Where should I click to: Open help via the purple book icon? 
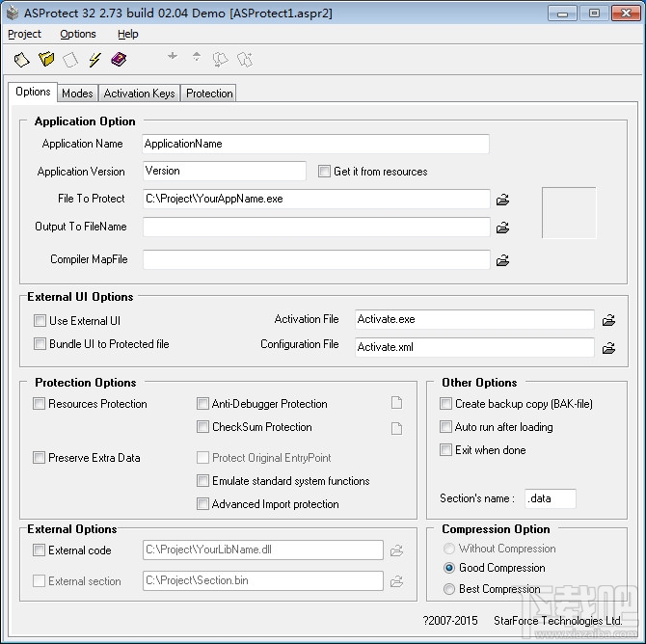[x=119, y=60]
